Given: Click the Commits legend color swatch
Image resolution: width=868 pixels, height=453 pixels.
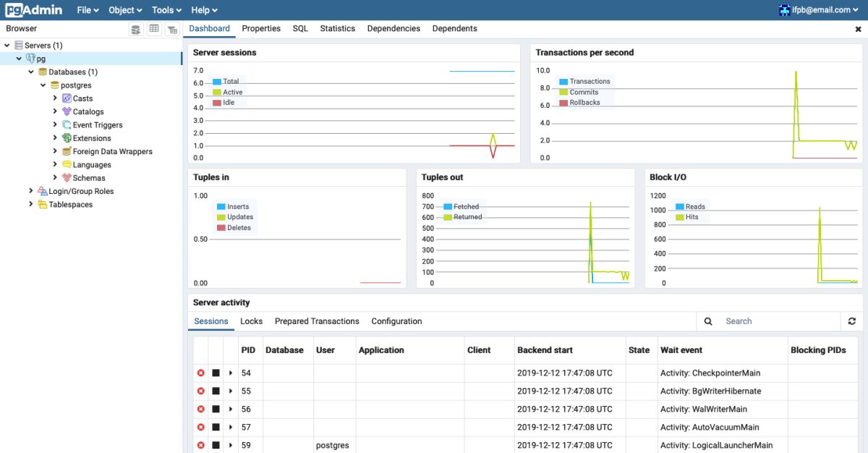Looking at the screenshot, I should coord(563,93).
